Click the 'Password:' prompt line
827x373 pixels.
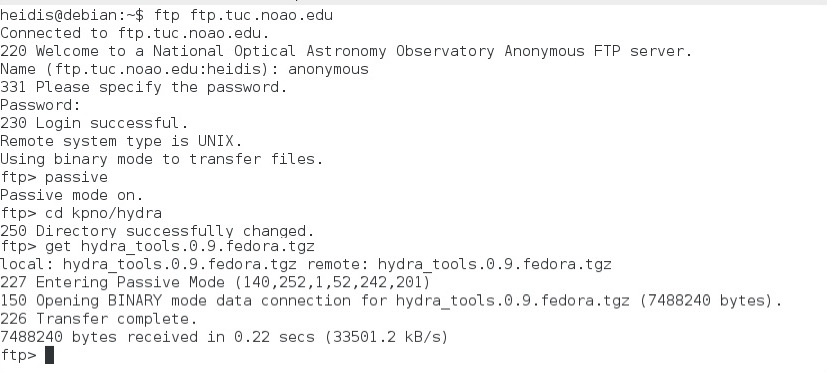(40, 105)
